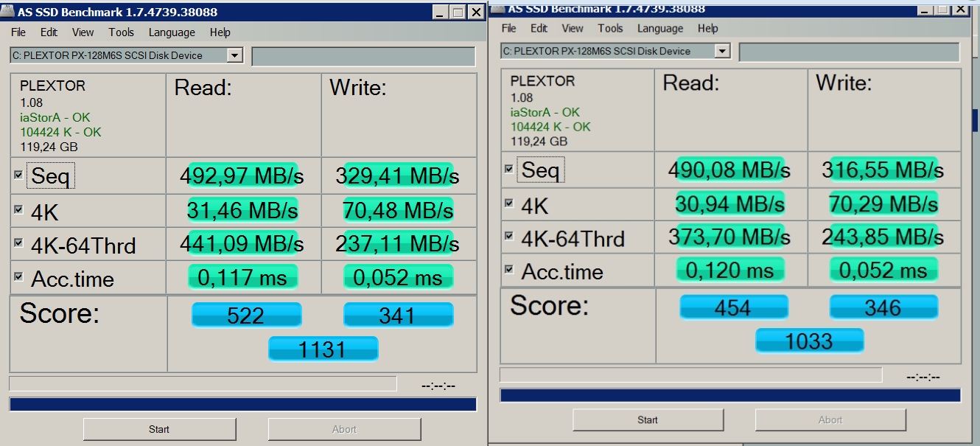Select 30,94 MB/s 4K read value
This screenshot has height=446, width=980.
730,203
